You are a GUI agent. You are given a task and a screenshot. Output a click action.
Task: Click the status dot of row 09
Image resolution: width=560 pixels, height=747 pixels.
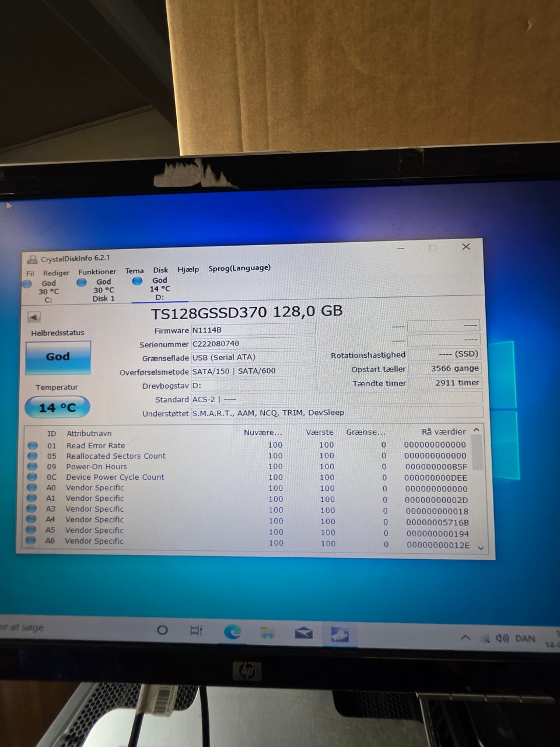pos(33,466)
